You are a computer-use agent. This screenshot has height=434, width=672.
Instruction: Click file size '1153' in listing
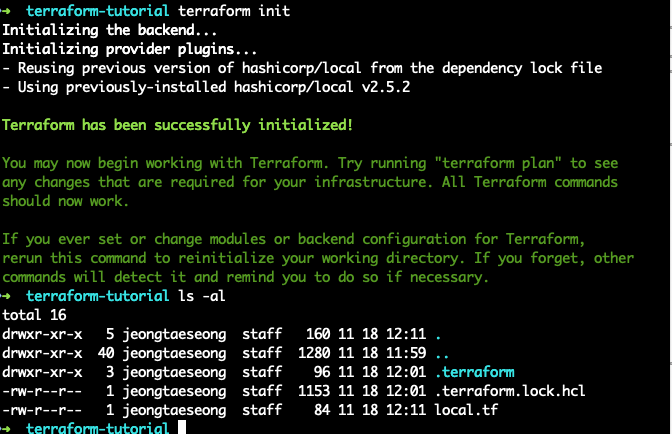click(x=314, y=391)
